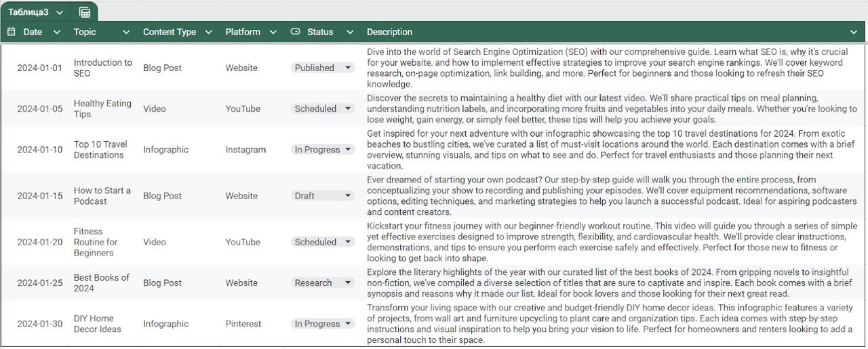
Task: Open the Research status chip dropdown
Action: [x=348, y=283]
